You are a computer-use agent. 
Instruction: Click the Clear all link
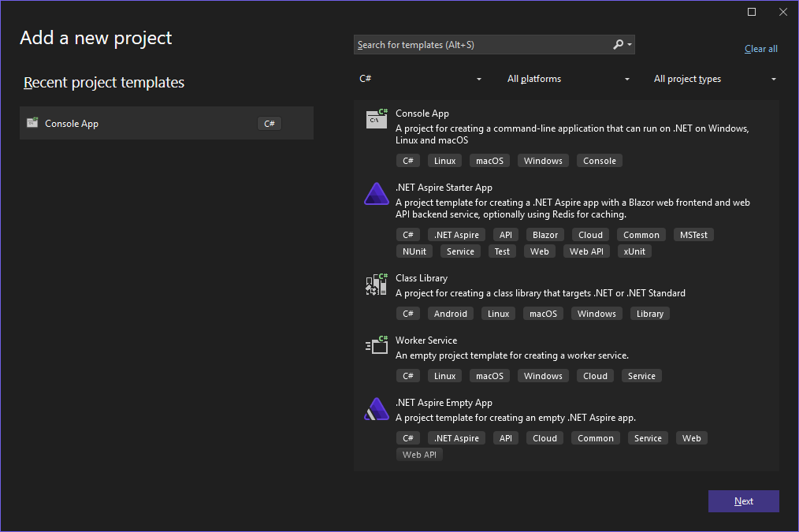point(760,49)
